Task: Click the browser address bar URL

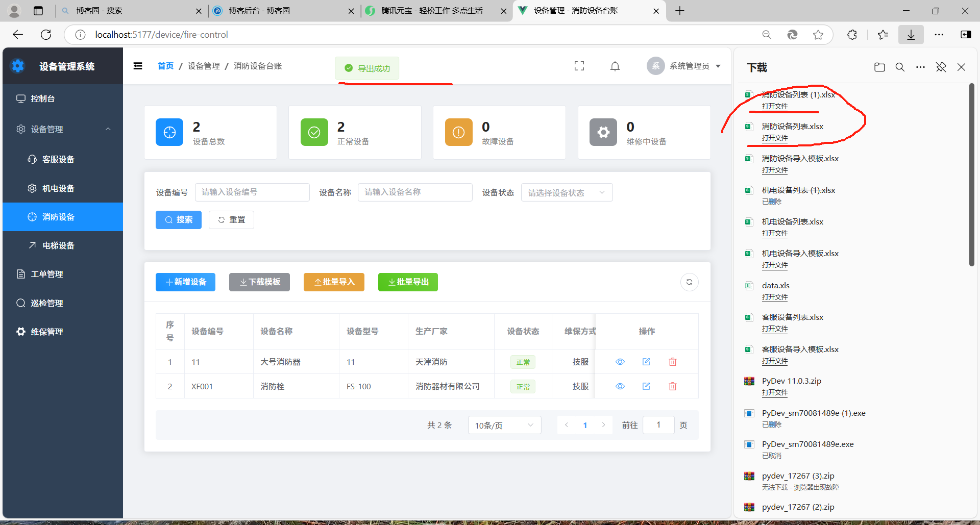Action: pyautogui.click(x=161, y=35)
